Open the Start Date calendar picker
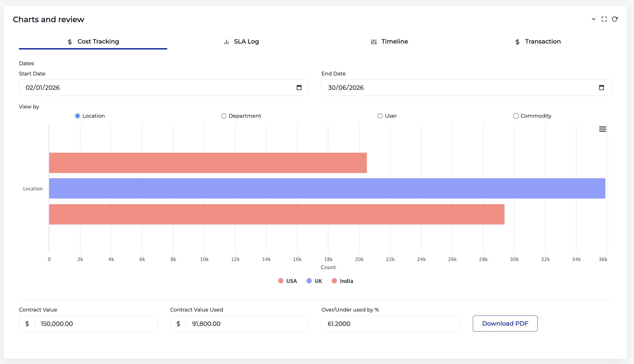The width and height of the screenshot is (634, 364). click(x=299, y=88)
